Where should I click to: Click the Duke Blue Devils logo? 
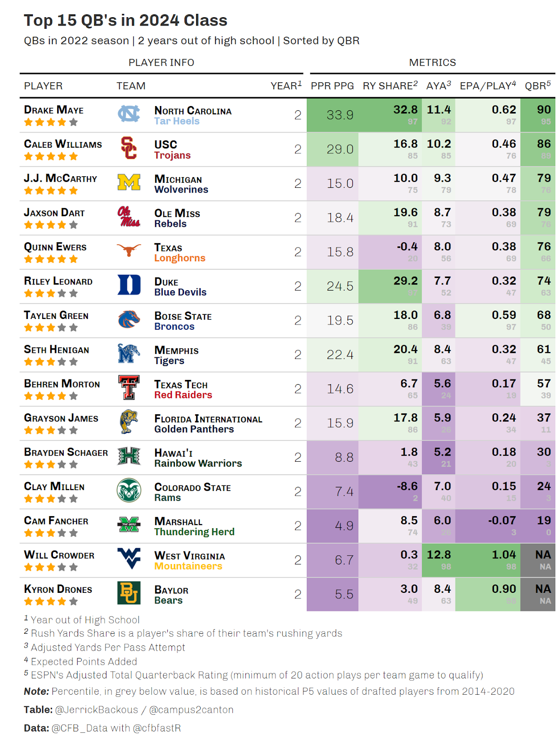coord(129,285)
